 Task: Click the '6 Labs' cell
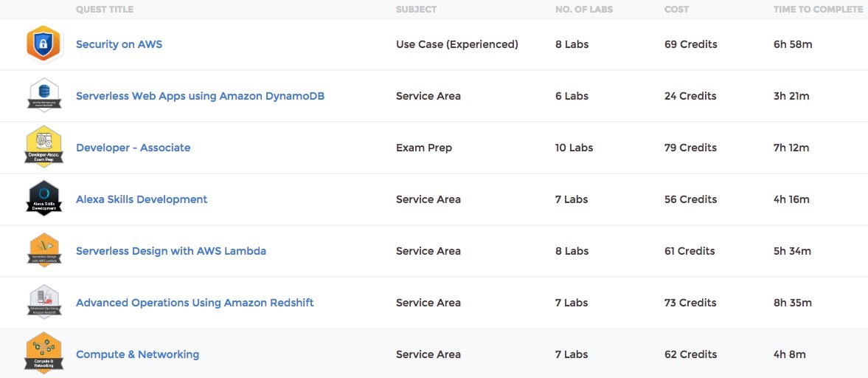572,96
